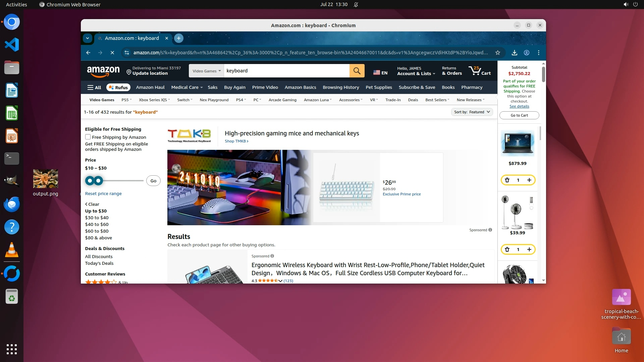Screen dimensions: 644x362
Task: Bookmark this page with the star icon
Action: 498,53
